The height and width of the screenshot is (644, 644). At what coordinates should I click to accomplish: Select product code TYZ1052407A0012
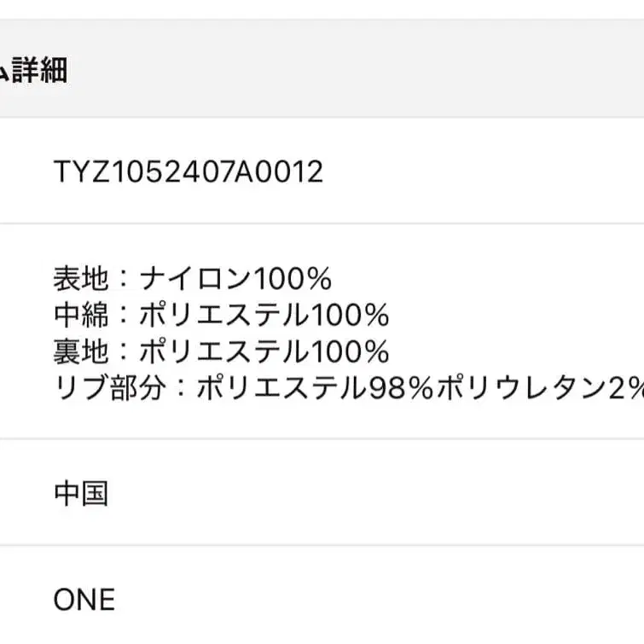(x=189, y=172)
